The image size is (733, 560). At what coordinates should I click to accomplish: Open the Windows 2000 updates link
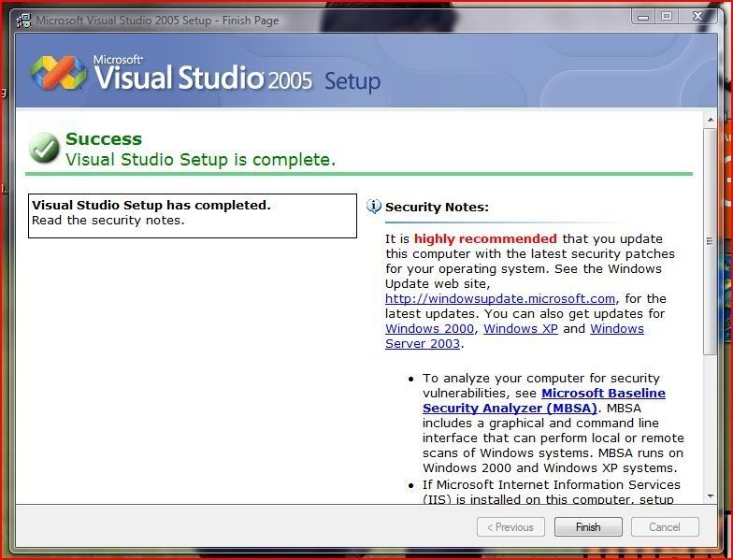point(429,329)
